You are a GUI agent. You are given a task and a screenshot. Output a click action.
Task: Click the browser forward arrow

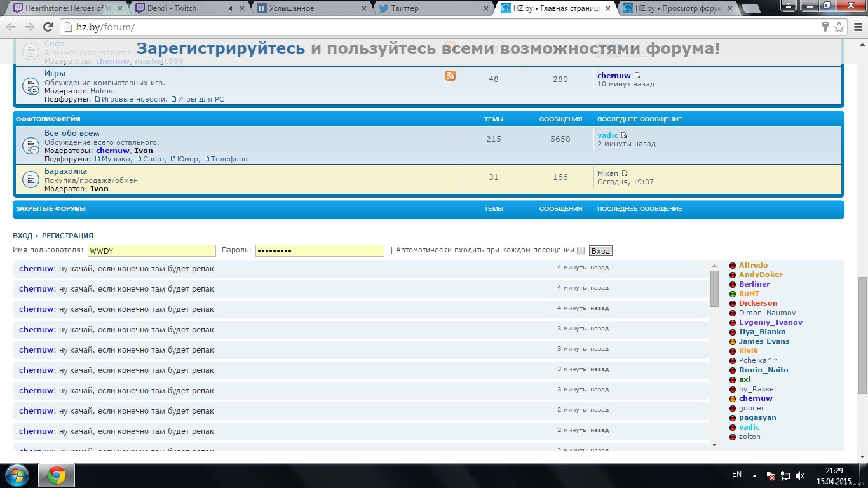pyautogui.click(x=29, y=27)
